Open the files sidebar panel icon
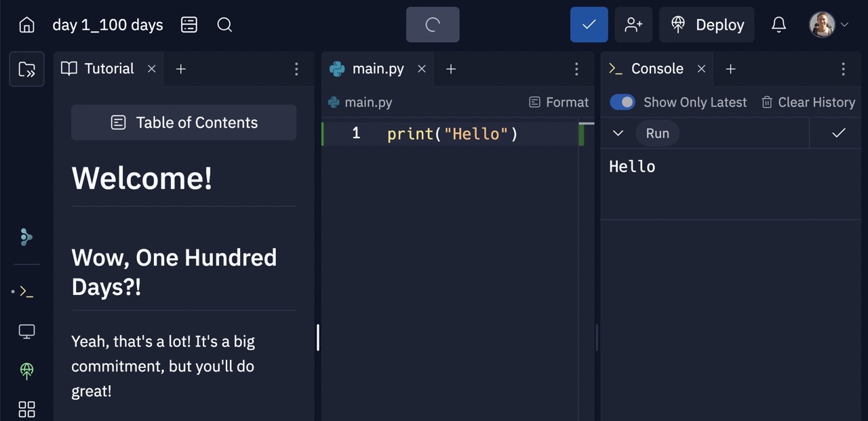This screenshot has height=421, width=868. [26, 69]
